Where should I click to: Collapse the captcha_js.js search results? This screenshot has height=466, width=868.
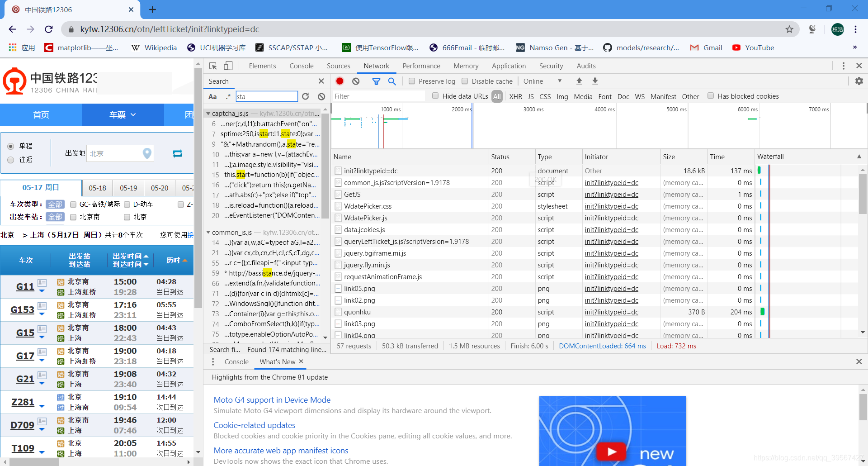coord(208,114)
